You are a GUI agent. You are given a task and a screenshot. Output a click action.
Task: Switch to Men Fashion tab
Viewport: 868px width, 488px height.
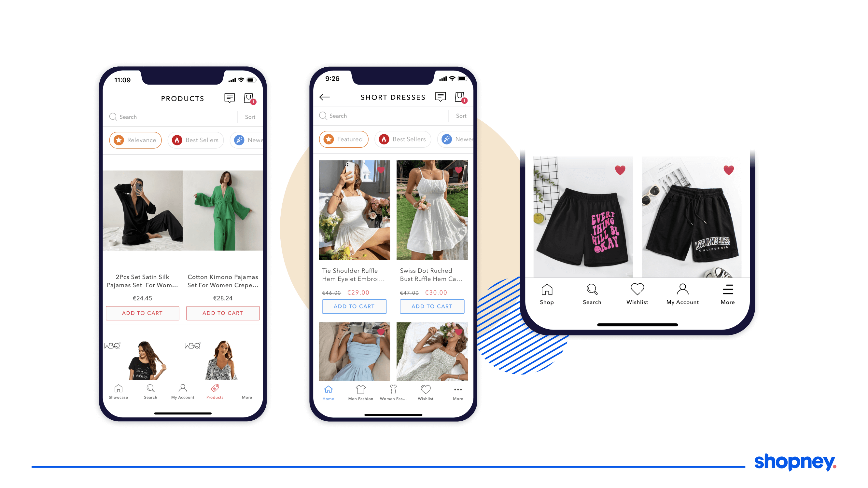361,393
